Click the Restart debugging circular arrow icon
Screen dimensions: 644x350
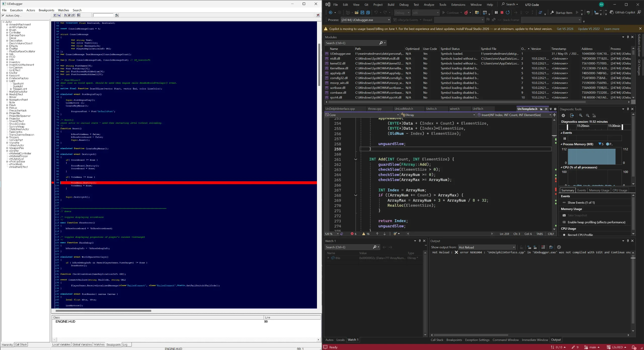click(x=508, y=12)
